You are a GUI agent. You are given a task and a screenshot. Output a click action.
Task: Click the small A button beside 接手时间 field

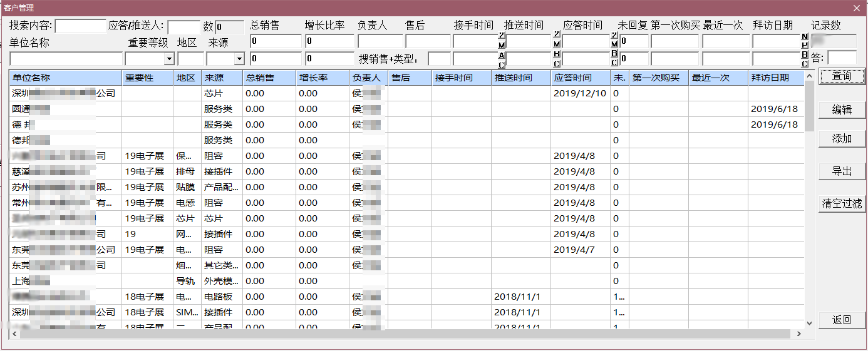click(x=502, y=54)
